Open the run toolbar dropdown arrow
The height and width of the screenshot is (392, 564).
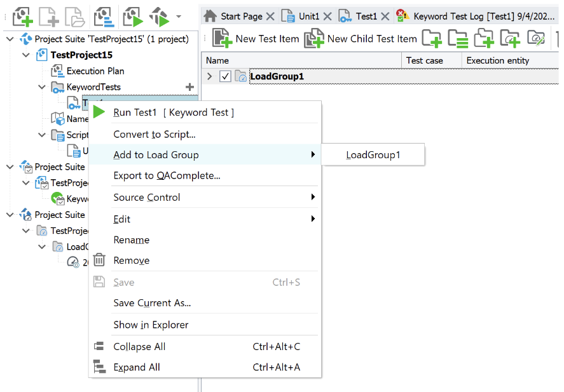tap(179, 17)
